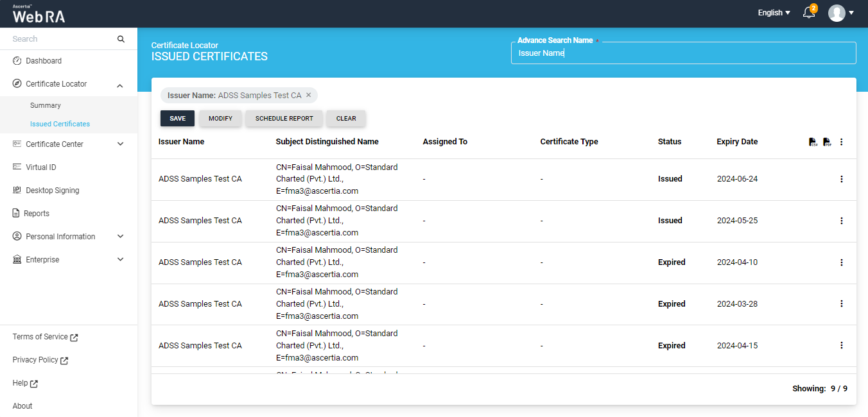Click the Advance Search Name input
The width and height of the screenshot is (868, 417).
coord(684,53)
